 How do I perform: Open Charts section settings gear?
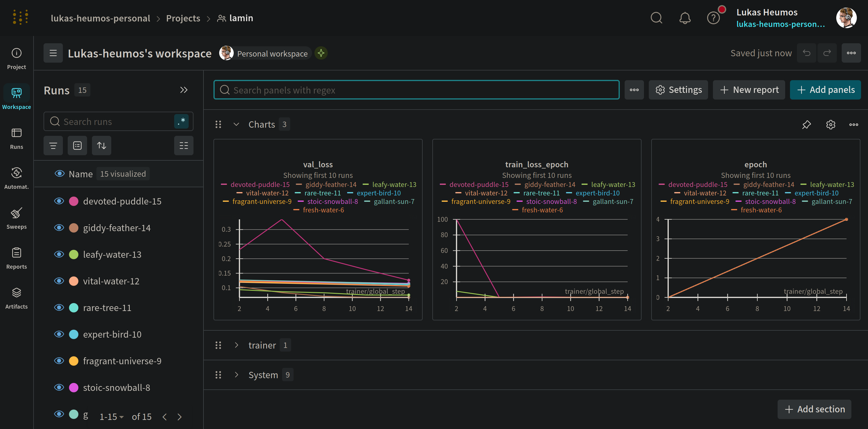pos(830,125)
